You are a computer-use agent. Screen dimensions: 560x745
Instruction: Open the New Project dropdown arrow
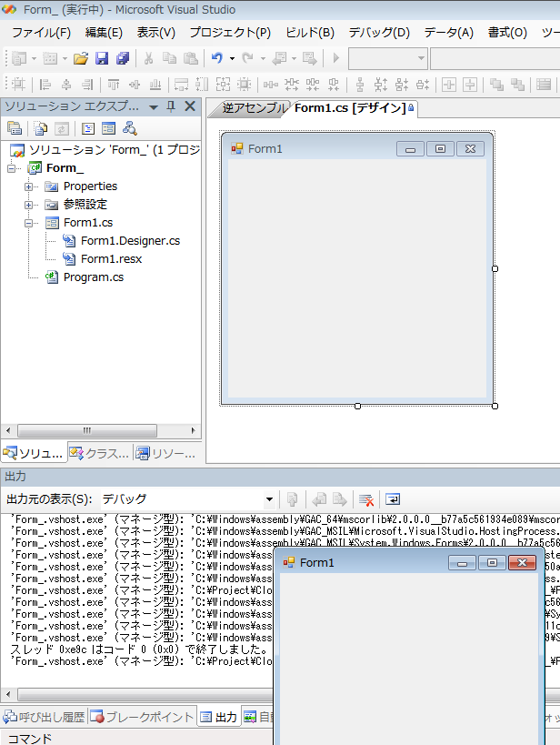[x=34, y=59]
